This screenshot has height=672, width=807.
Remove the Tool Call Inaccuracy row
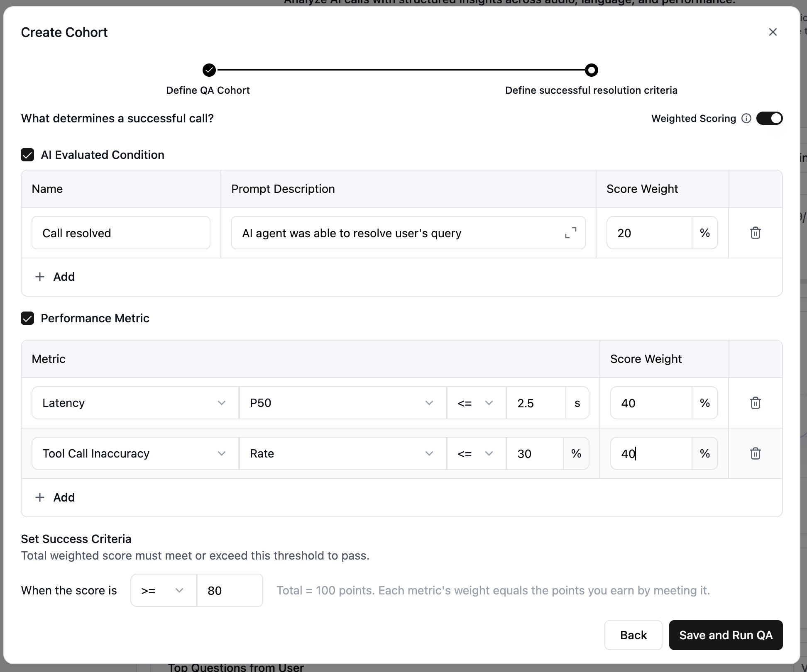(x=755, y=453)
